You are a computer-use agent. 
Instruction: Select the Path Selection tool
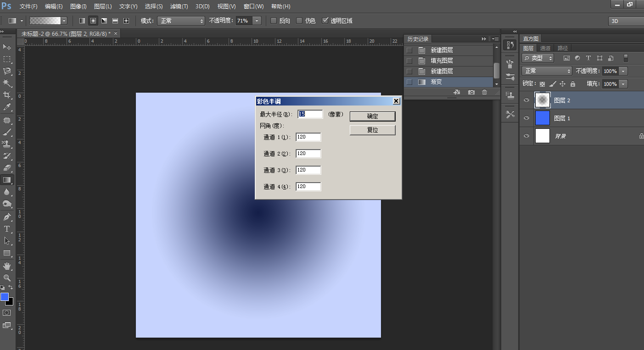click(7, 241)
